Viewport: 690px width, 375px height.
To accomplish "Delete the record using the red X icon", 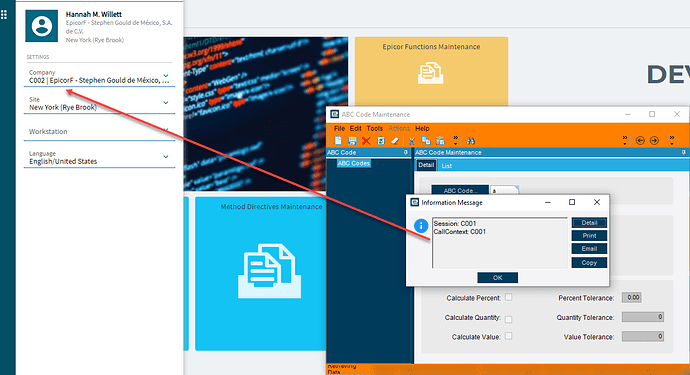I will click(x=366, y=141).
